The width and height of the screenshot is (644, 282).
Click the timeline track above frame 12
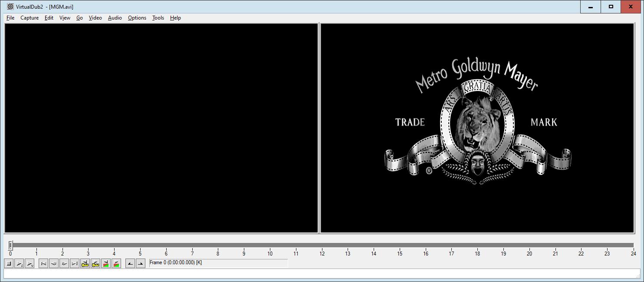point(322,245)
